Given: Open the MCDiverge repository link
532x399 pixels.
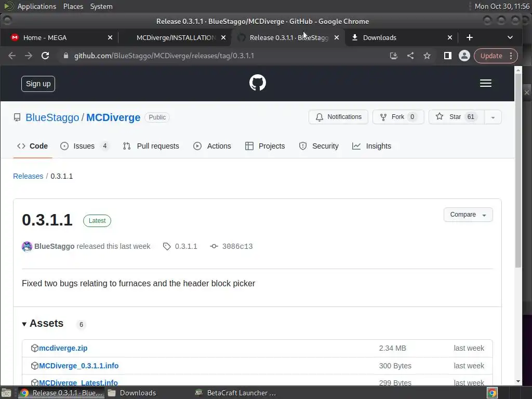Looking at the screenshot, I should 113,117.
